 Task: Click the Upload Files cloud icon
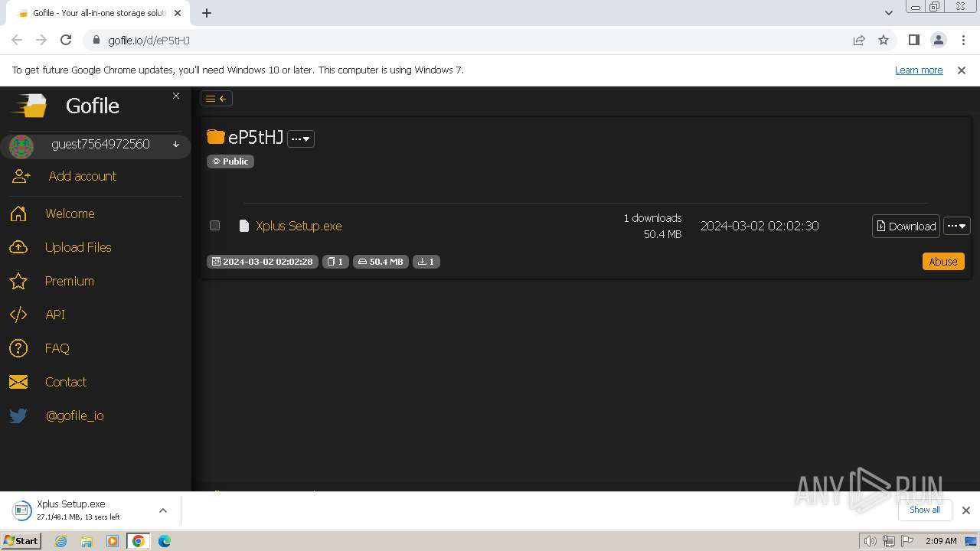click(18, 247)
